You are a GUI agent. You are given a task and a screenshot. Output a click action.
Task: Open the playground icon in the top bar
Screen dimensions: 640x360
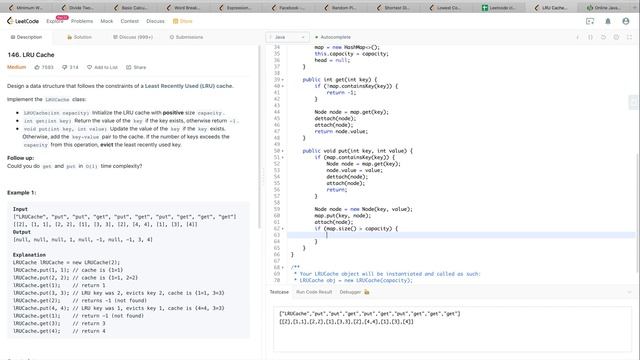[590, 21]
